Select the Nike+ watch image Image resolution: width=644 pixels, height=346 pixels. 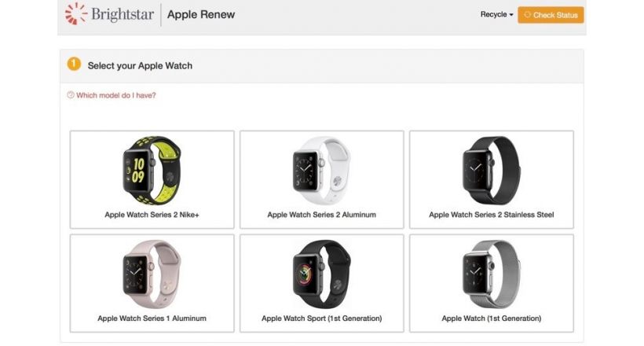click(152, 170)
